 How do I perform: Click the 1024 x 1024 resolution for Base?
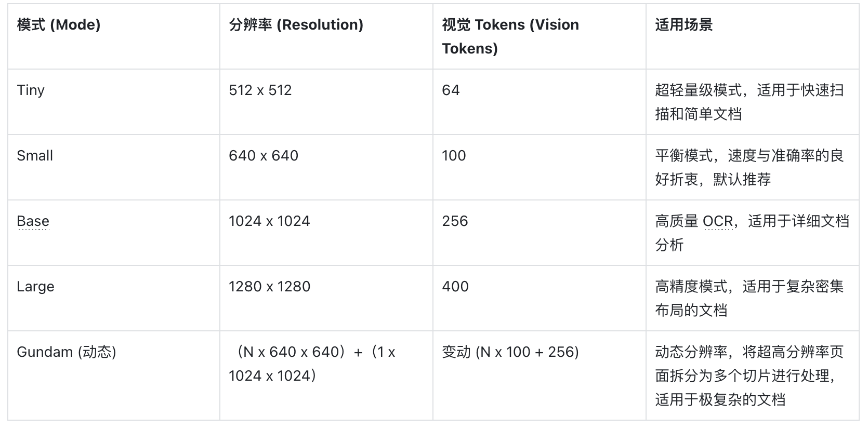tap(269, 221)
